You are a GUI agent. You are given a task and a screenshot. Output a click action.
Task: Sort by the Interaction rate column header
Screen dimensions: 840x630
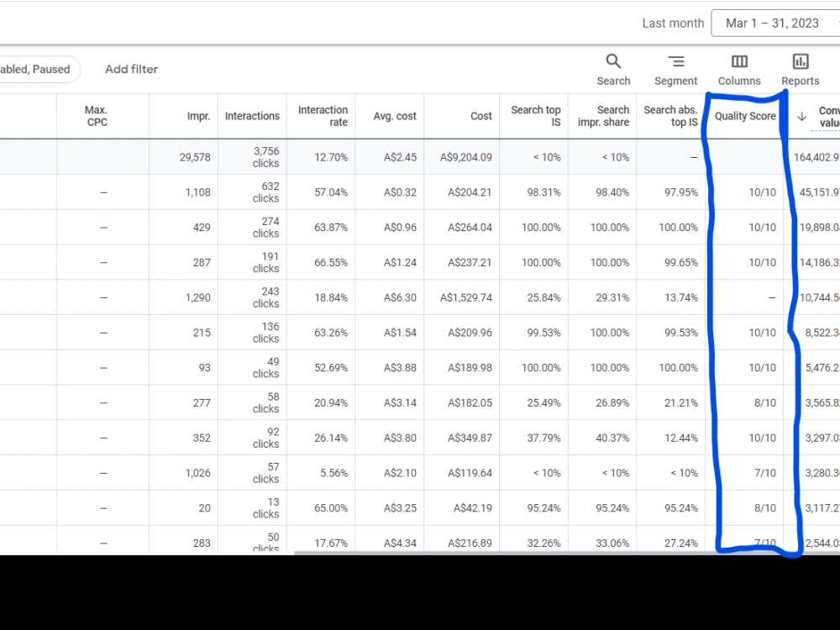323,116
